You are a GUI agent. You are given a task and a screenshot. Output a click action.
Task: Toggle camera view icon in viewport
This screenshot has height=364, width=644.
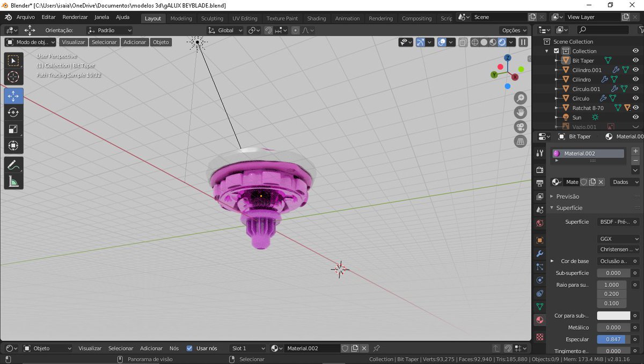point(520,127)
